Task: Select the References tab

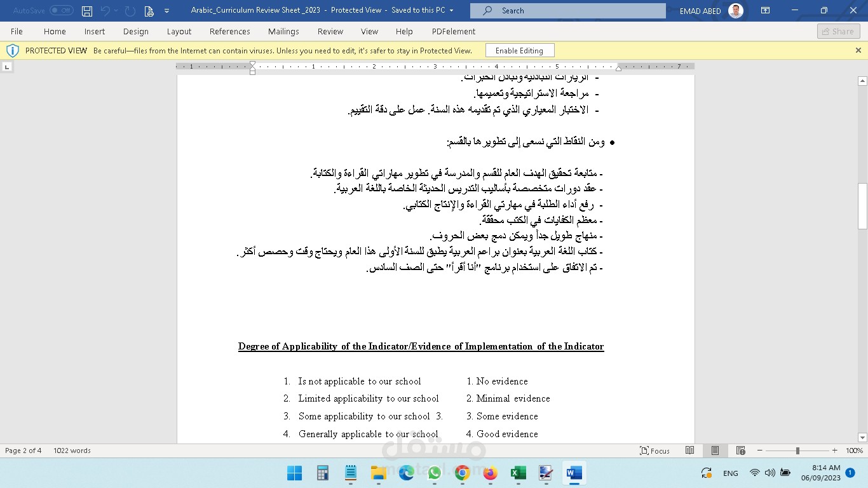Action: click(230, 31)
